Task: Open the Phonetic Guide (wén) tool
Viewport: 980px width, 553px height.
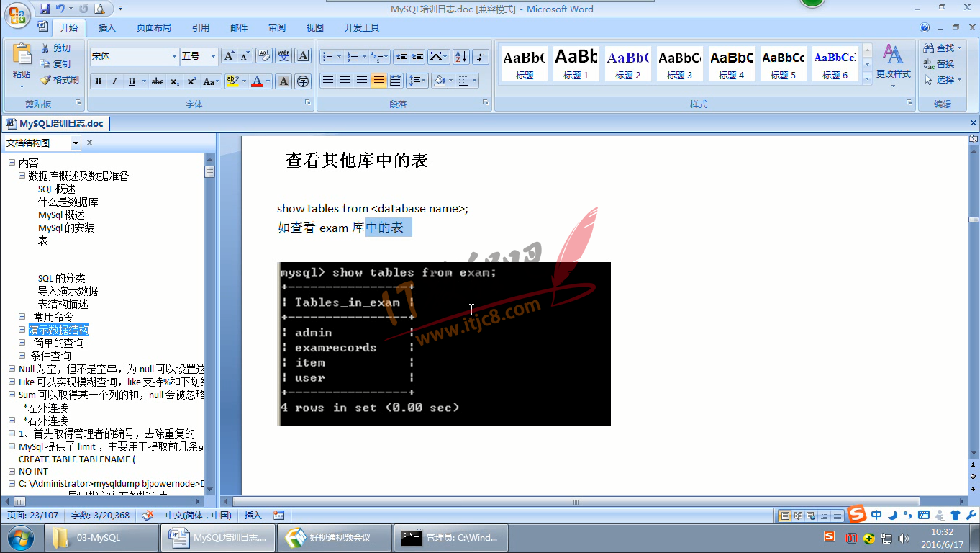Action: [283, 56]
